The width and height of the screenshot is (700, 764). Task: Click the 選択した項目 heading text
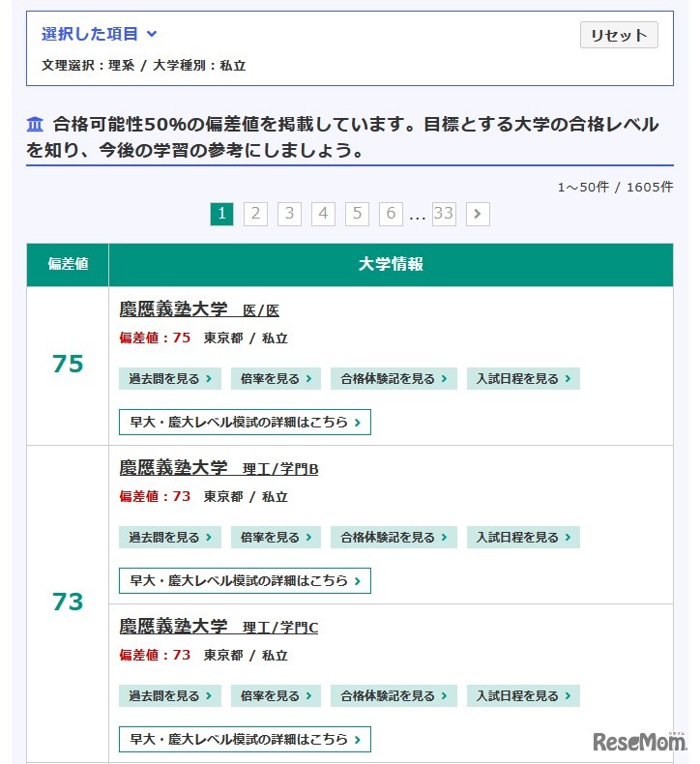(90, 34)
